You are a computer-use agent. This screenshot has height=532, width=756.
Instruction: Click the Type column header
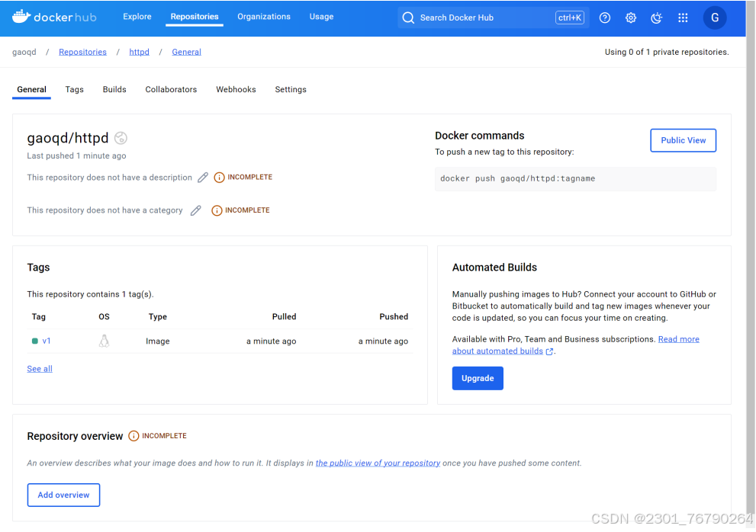tap(158, 316)
